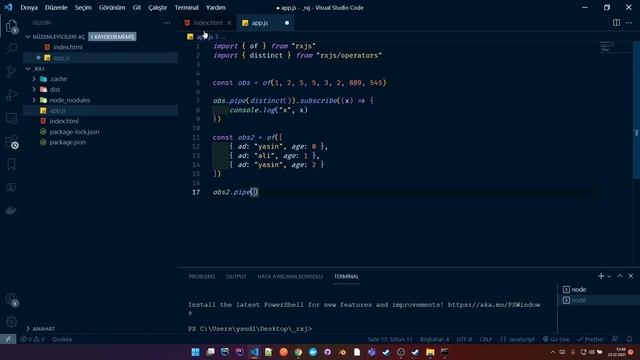Open the Accounts icon in activity bar
The image size is (640, 360).
coord(11,299)
